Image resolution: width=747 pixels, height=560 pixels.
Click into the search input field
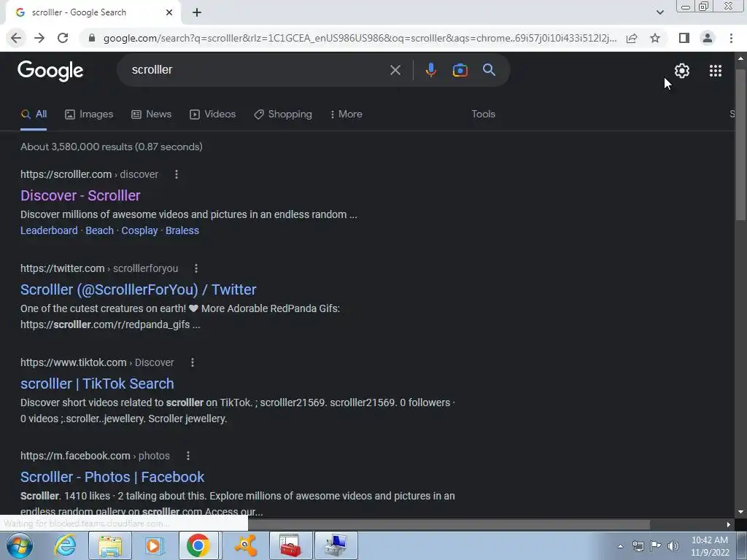(258, 70)
